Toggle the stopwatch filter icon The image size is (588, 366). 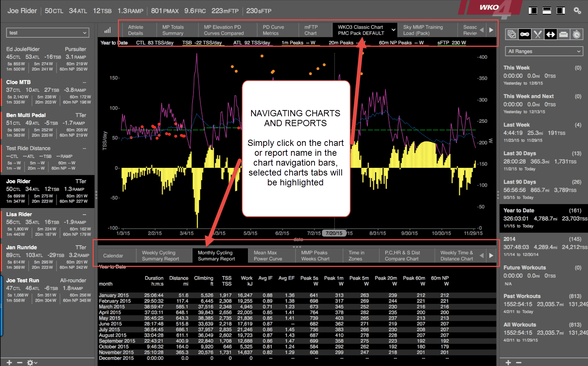pyautogui.click(x=577, y=34)
